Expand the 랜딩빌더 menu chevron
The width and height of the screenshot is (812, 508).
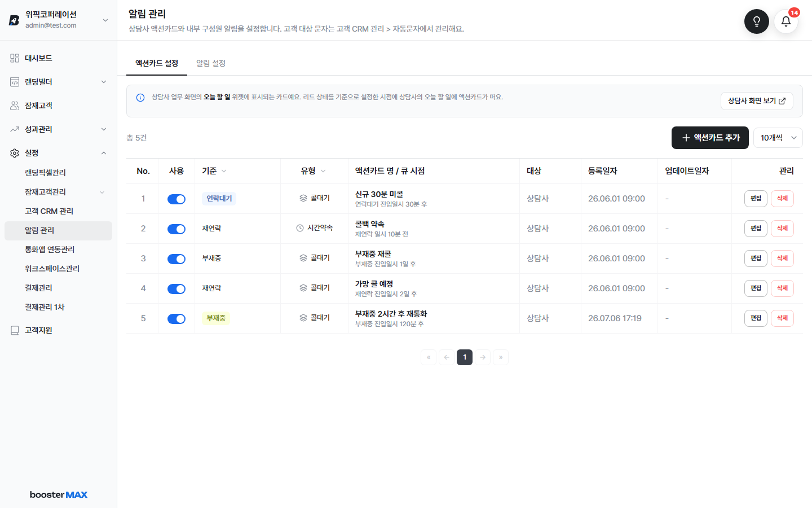coord(104,82)
